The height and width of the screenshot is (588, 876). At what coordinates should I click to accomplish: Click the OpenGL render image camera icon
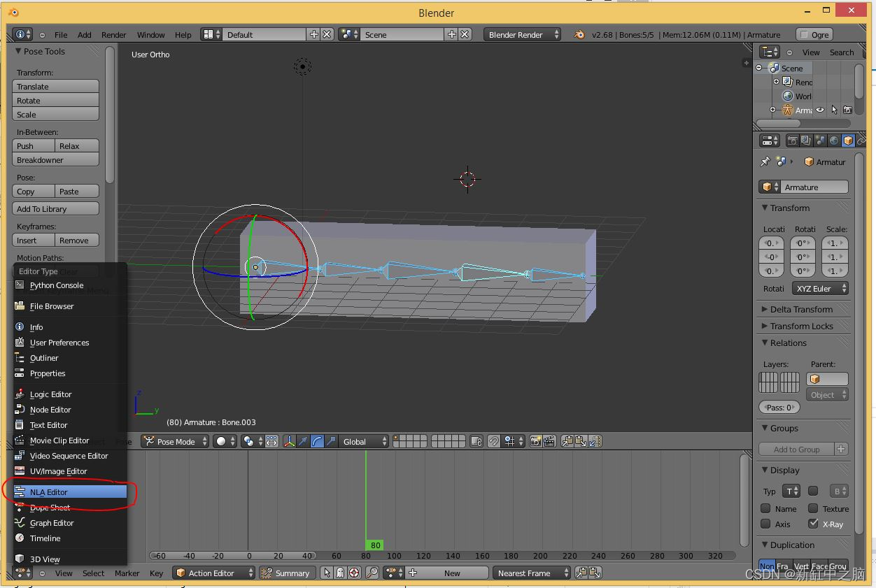pyautogui.click(x=536, y=441)
